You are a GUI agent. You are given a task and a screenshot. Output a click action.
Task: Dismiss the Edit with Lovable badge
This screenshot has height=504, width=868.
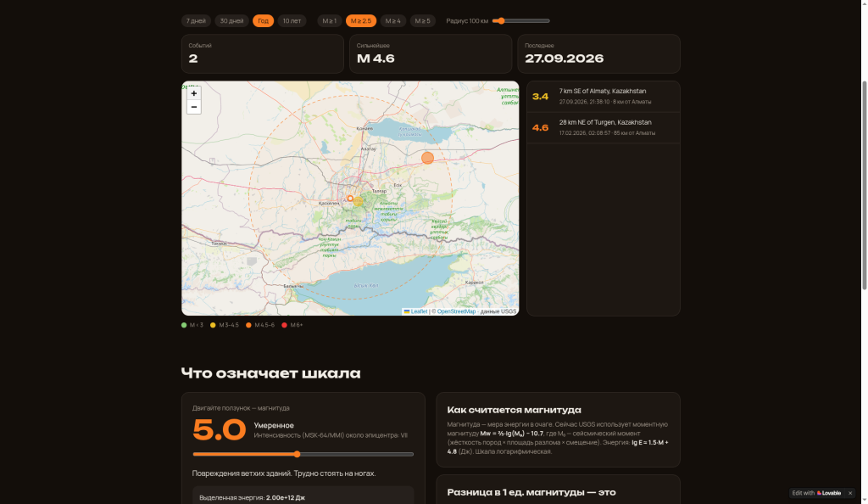pos(850,493)
